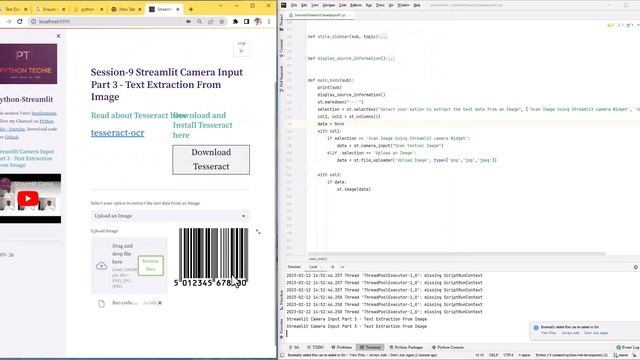Select the Local terminal tab in PyCharm
The image size is (640, 360).
(x=313, y=267)
